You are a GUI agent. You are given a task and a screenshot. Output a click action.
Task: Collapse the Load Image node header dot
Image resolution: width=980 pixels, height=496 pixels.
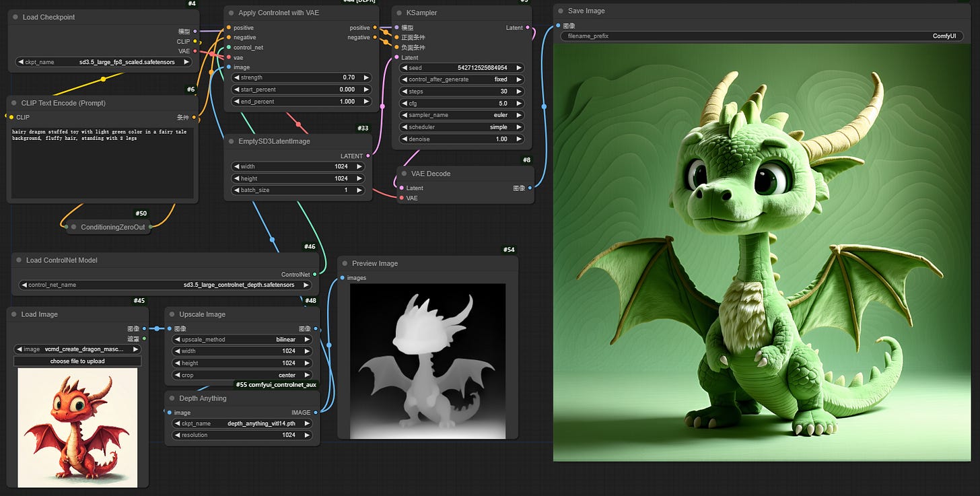(15, 314)
